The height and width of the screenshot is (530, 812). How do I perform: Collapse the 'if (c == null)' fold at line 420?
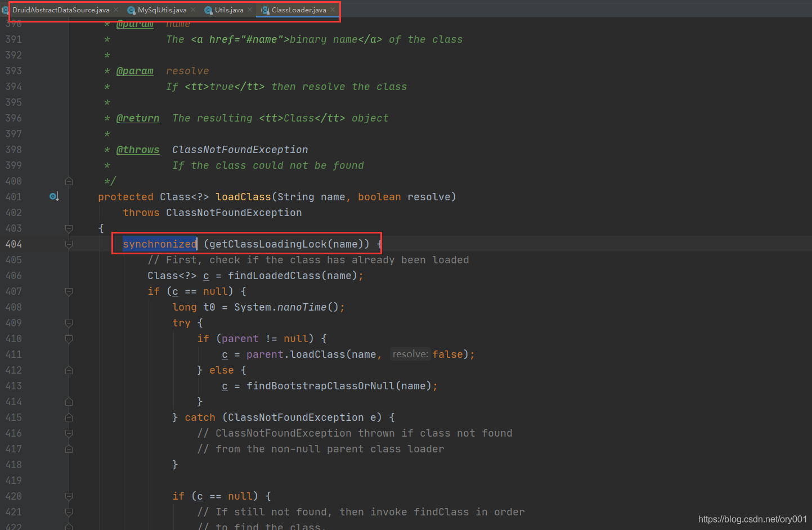[69, 496]
